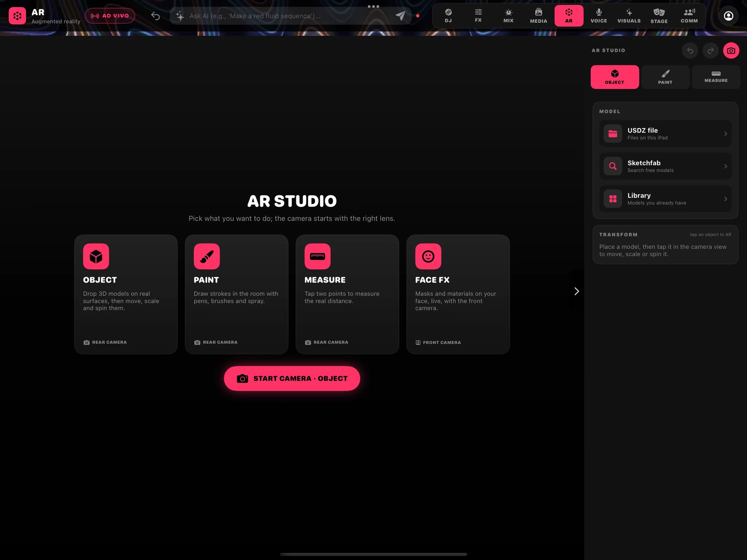Open the DJ section in top navigation

pyautogui.click(x=448, y=16)
